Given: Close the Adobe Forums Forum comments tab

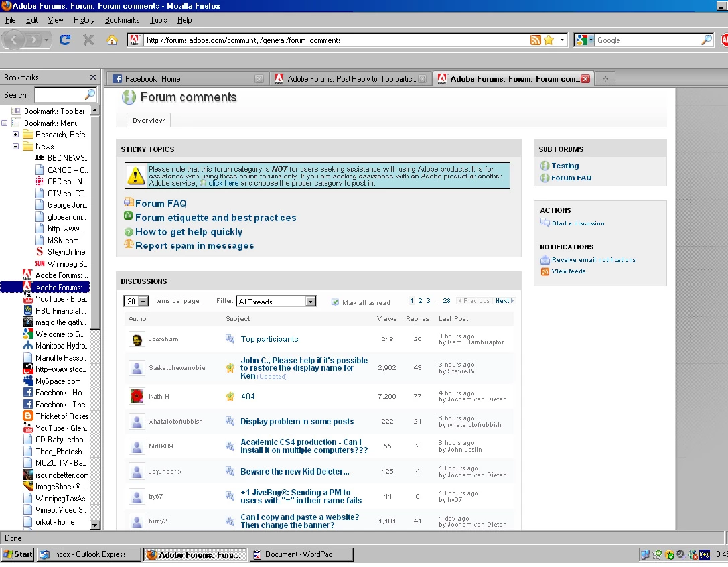Looking at the screenshot, I should 585,79.
